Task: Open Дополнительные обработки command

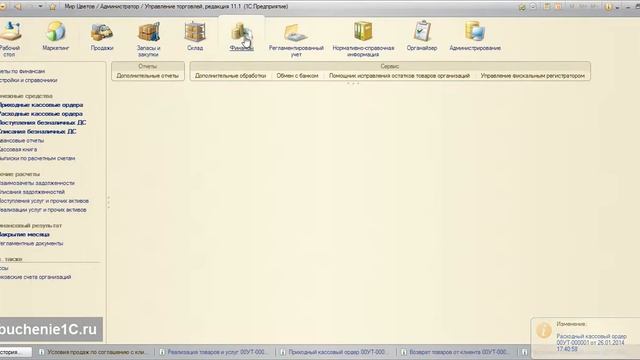Action: 230,76
